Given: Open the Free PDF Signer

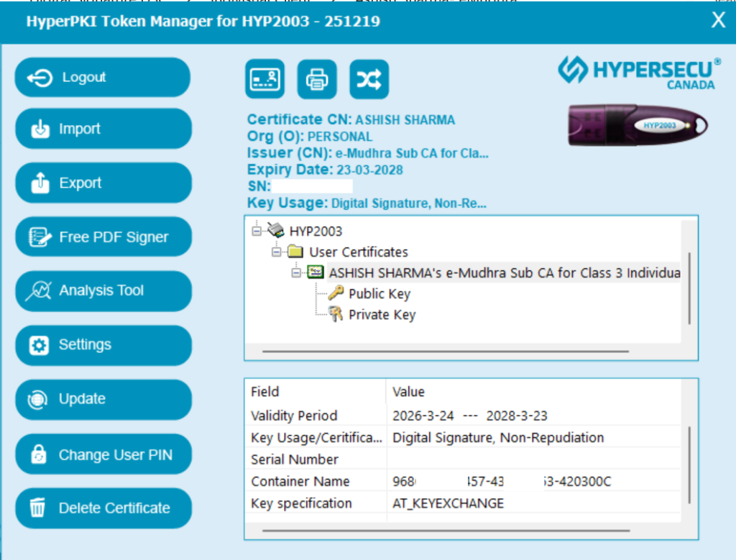Looking at the screenshot, I should 103,237.
